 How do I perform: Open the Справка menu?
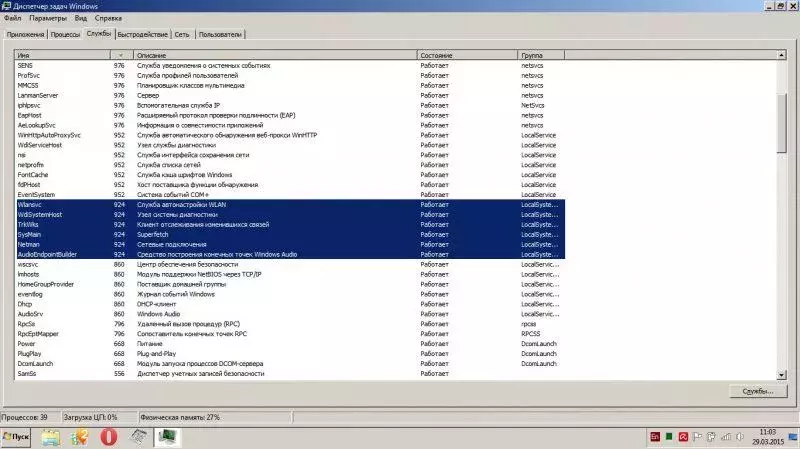tap(108, 18)
